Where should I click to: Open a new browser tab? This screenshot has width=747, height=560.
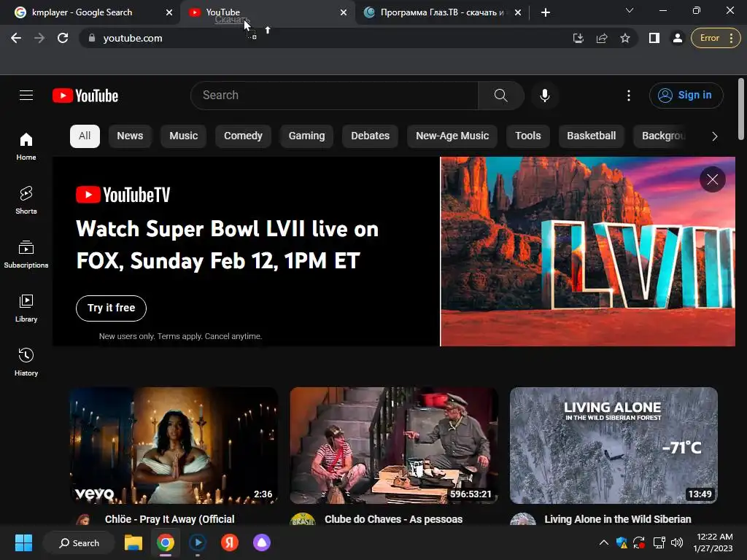(x=546, y=12)
